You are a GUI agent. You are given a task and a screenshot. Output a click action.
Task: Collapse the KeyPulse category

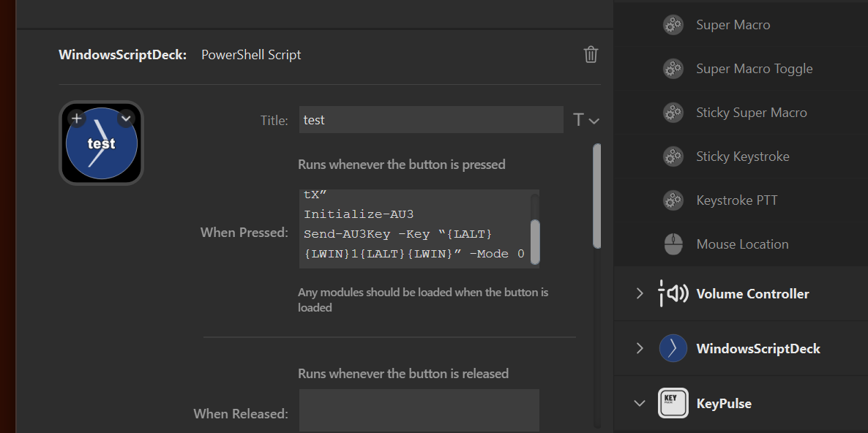[x=640, y=403]
